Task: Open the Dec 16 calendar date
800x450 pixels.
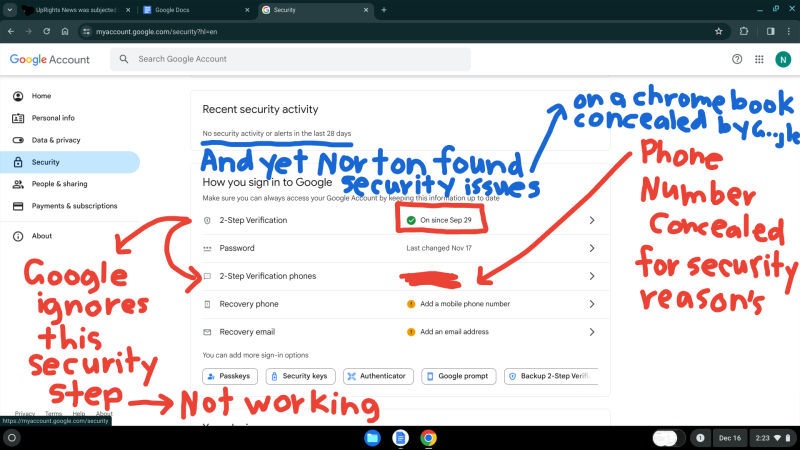Action: [730, 438]
